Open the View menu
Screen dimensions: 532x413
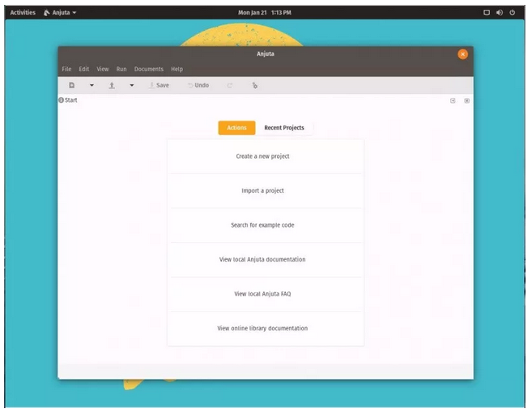coord(103,69)
